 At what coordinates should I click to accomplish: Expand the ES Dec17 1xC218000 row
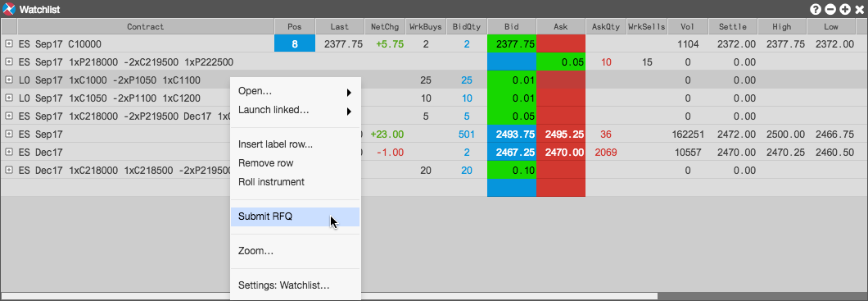click(x=9, y=170)
